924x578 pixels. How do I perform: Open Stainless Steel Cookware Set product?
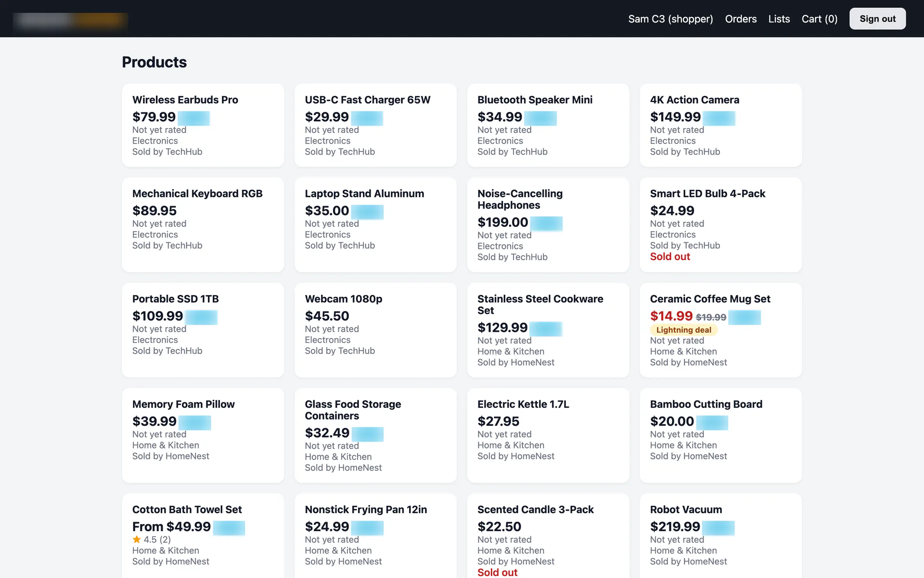point(540,304)
